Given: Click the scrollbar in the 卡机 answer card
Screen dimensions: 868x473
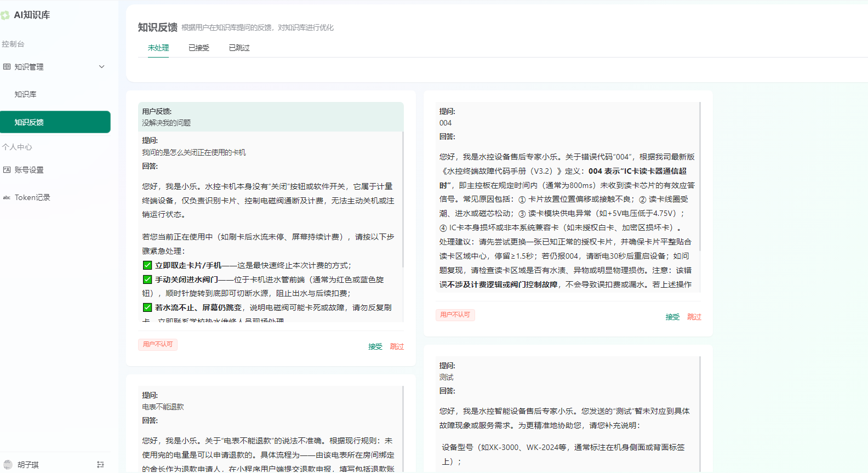Looking at the screenshot, I should pyautogui.click(x=403, y=199).
